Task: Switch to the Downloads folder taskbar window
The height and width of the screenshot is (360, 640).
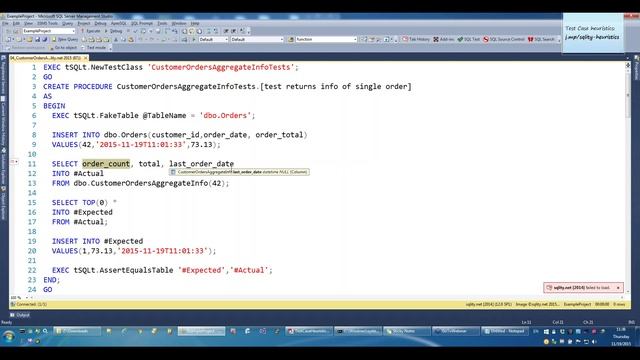Action: pos(77,331)
